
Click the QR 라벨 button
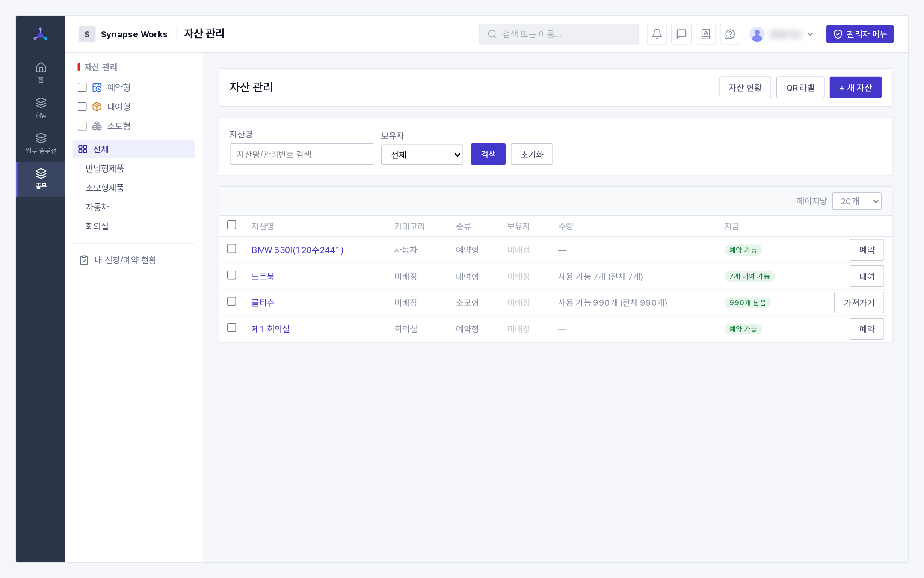(800, 88)
